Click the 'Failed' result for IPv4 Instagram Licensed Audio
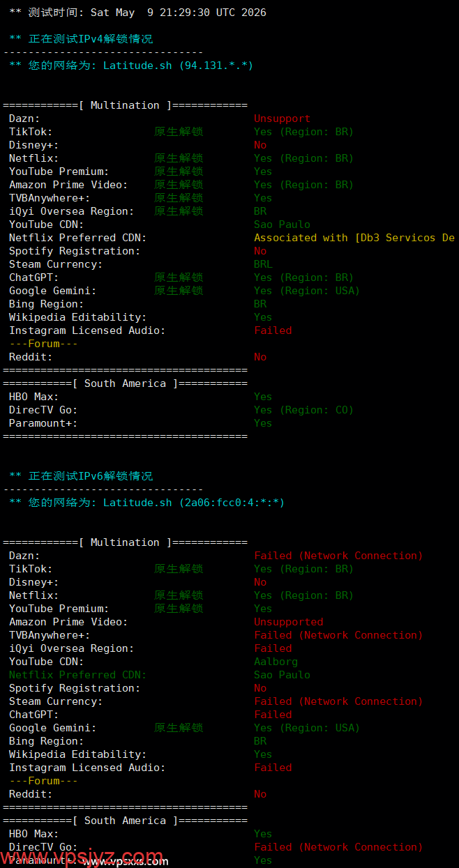459x868 pixels. [x=273, y=330]
